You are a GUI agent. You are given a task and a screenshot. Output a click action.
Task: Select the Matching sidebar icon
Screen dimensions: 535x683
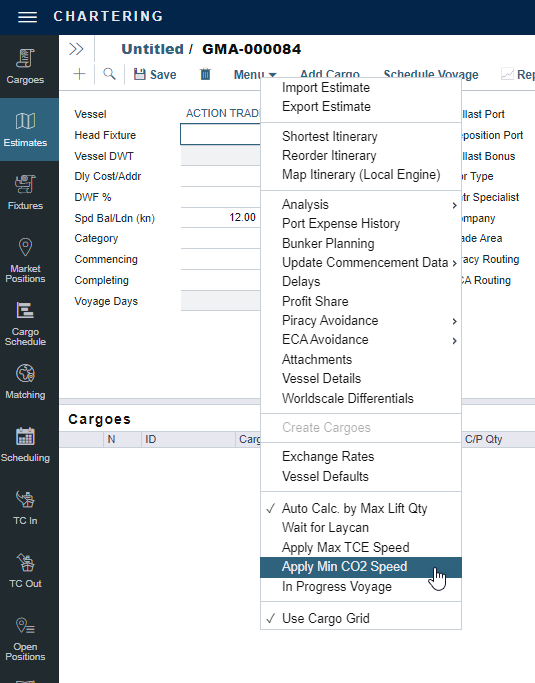[x=25, y=382]
